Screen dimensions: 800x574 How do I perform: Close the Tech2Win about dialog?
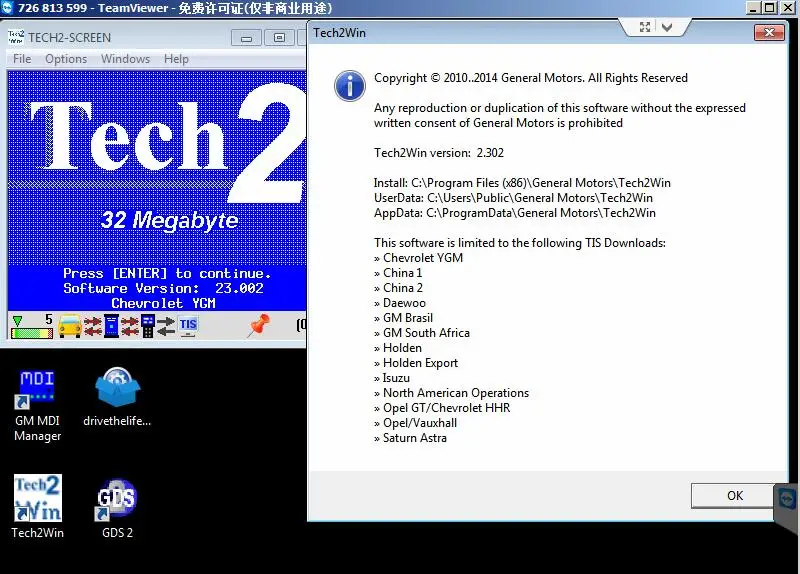pyautogui.click(x=769, y=33)
